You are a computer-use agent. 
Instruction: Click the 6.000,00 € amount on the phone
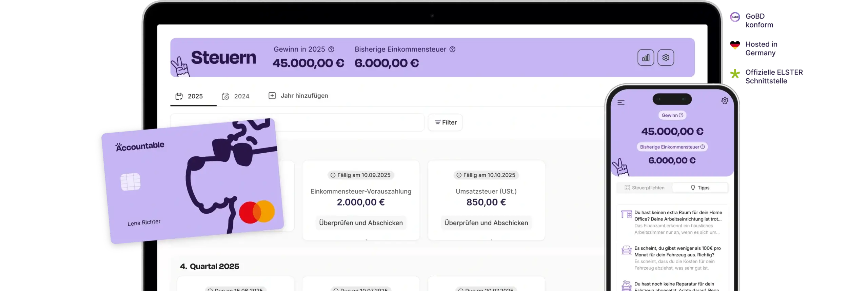[x=672, y=160]
